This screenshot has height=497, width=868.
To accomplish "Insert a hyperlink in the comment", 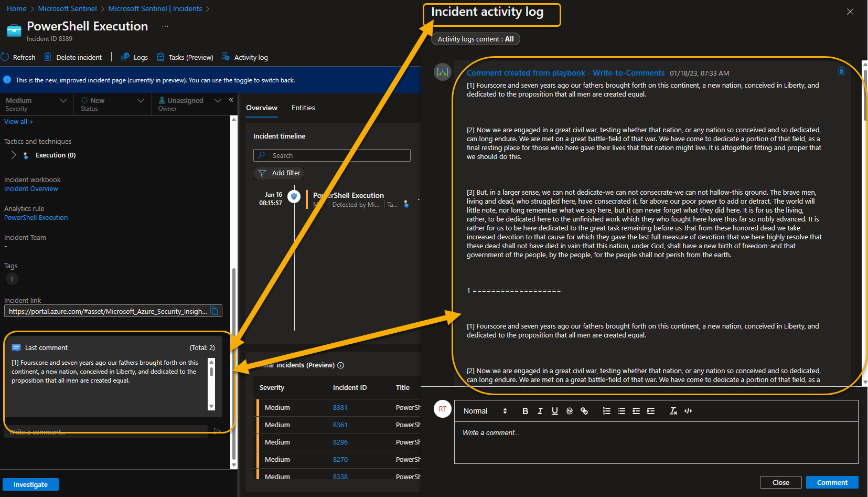I will click(584, 411).
